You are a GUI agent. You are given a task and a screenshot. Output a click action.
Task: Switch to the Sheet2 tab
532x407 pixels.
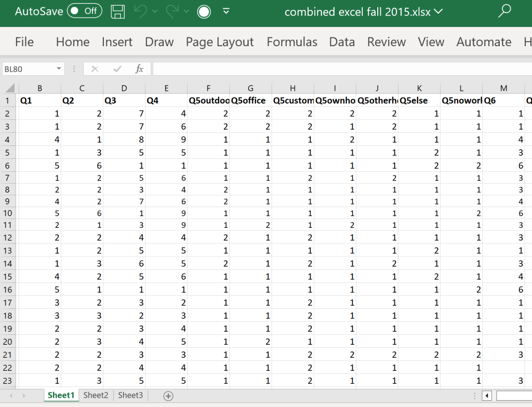click(95, 395)
